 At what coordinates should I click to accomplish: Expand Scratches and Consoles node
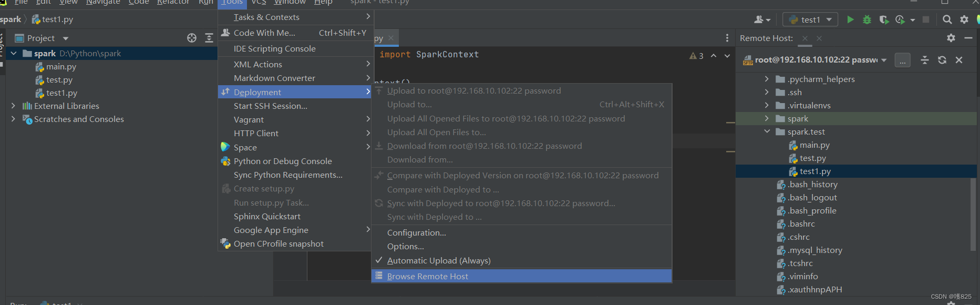pyautogui.click(x=14, y=119)
